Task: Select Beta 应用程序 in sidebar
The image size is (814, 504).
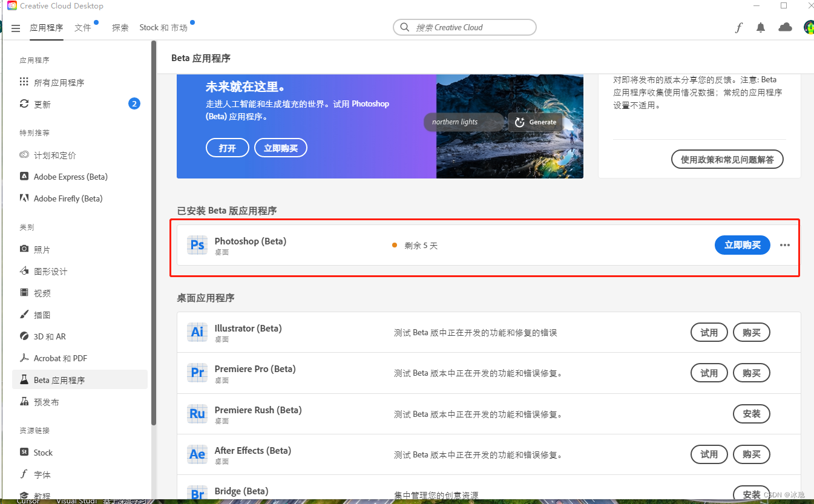Action: [80, 380]
